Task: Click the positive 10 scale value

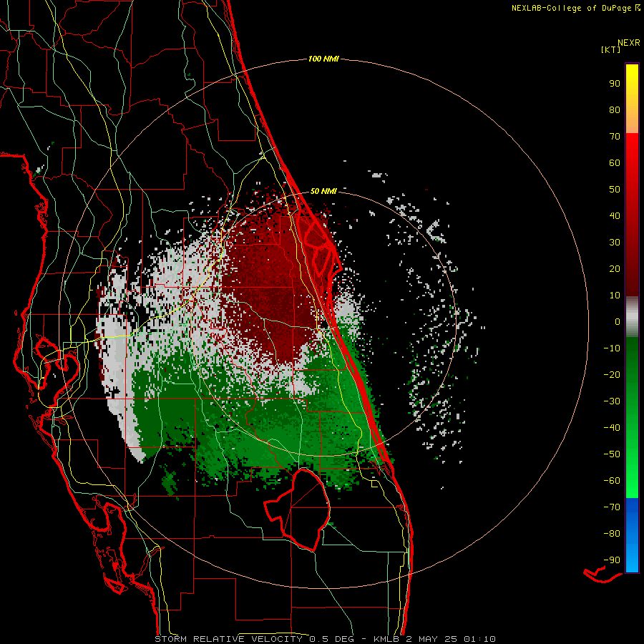Action: [x=615, y=296]
